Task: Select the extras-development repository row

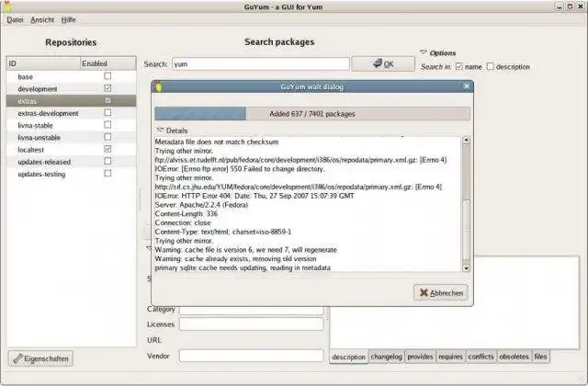Action: point(72,113)
